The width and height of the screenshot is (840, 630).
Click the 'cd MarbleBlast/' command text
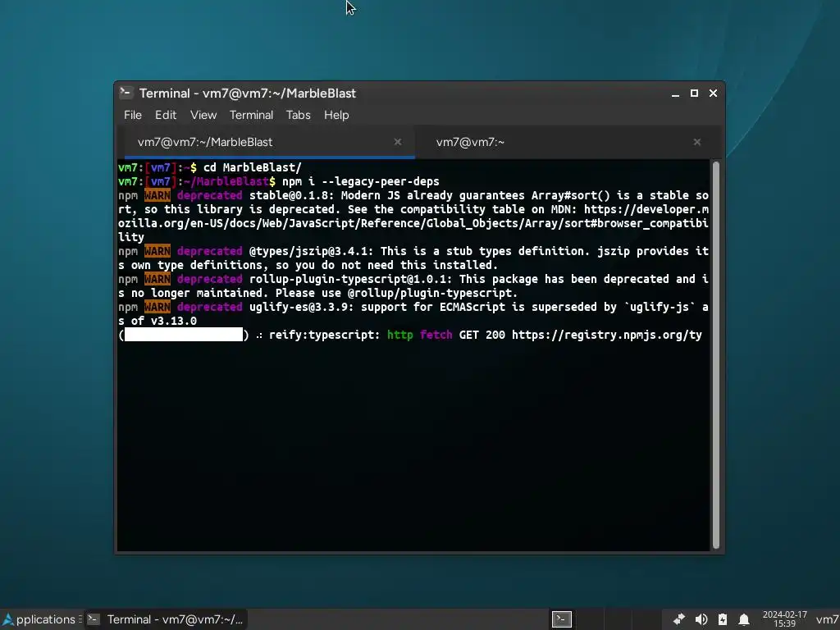(x=253, y=167)
